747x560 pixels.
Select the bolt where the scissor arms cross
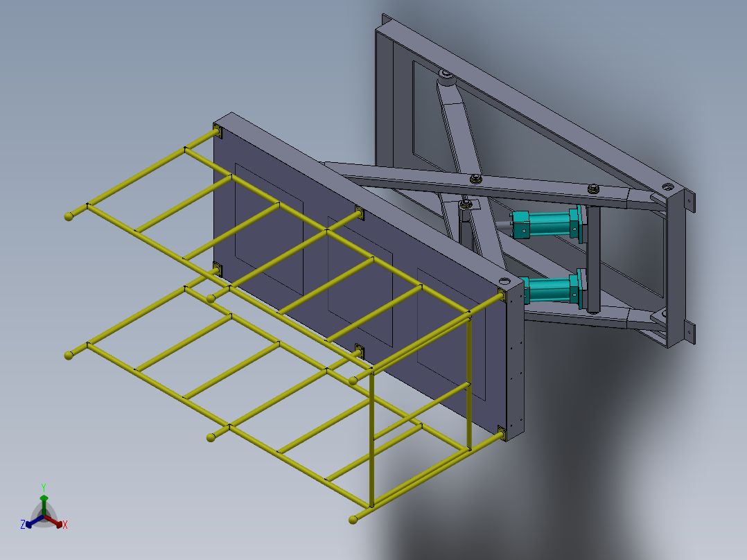pyautogui.click(x=475, y=179)
